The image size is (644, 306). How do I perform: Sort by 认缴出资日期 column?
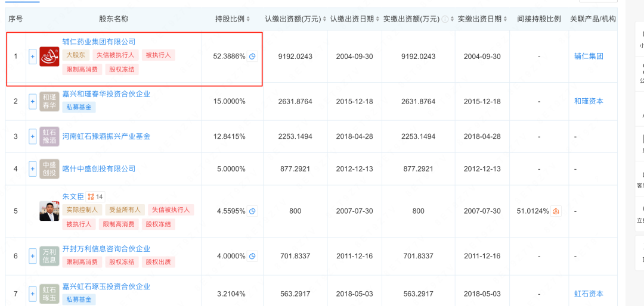352,19
